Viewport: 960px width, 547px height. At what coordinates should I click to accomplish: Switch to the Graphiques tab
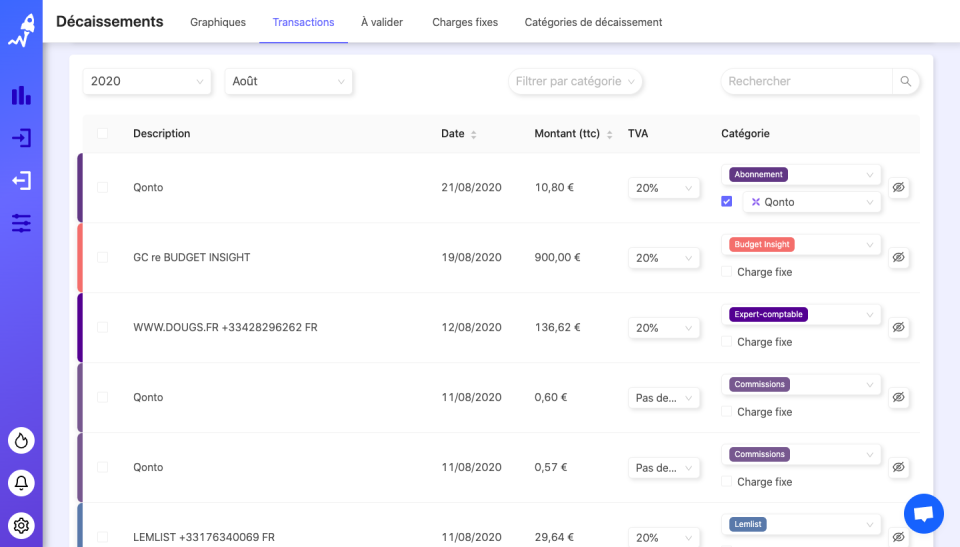pyautogui.click(x=218, y=22)
